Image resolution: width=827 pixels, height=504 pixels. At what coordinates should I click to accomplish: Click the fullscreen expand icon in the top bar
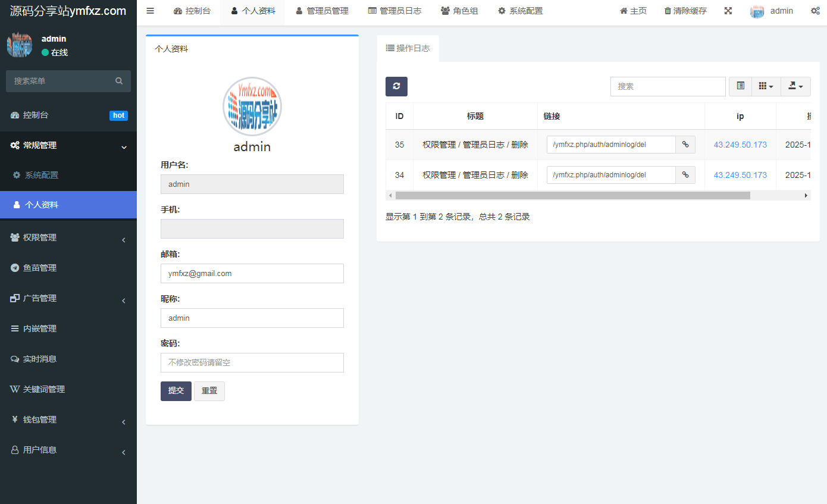(x=728, y=11)
